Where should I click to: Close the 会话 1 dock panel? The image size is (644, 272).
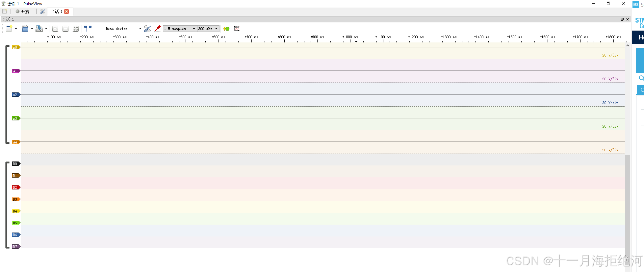point(628,19)
